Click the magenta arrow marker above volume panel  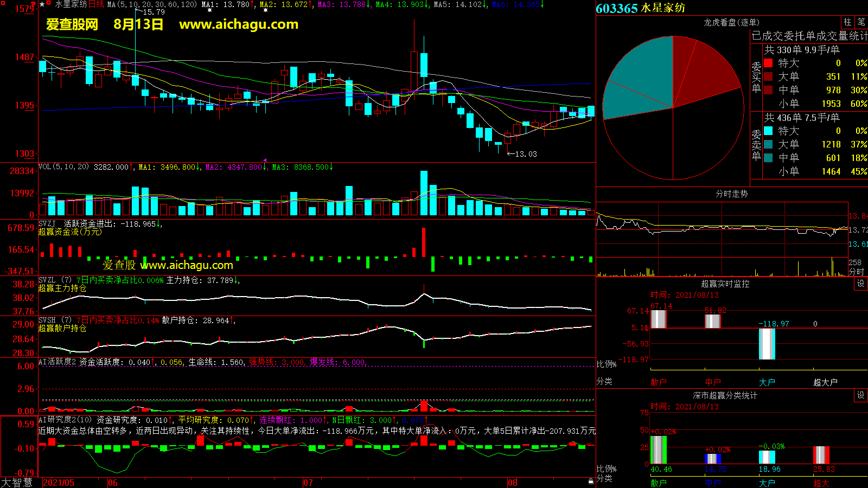click(265, 160)
